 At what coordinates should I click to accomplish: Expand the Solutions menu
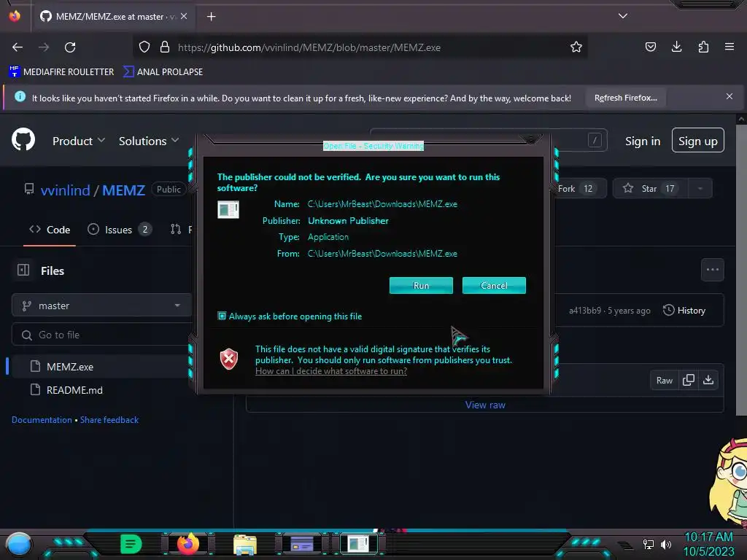[149, 141]
